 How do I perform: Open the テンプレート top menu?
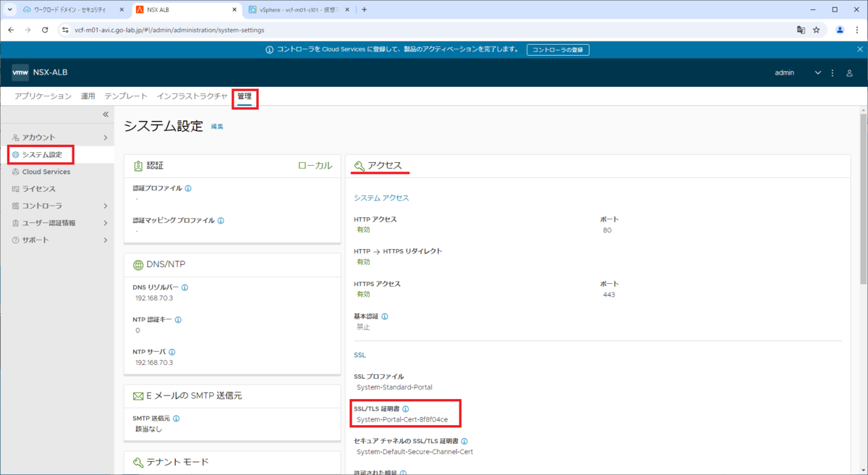click(126, 96)
